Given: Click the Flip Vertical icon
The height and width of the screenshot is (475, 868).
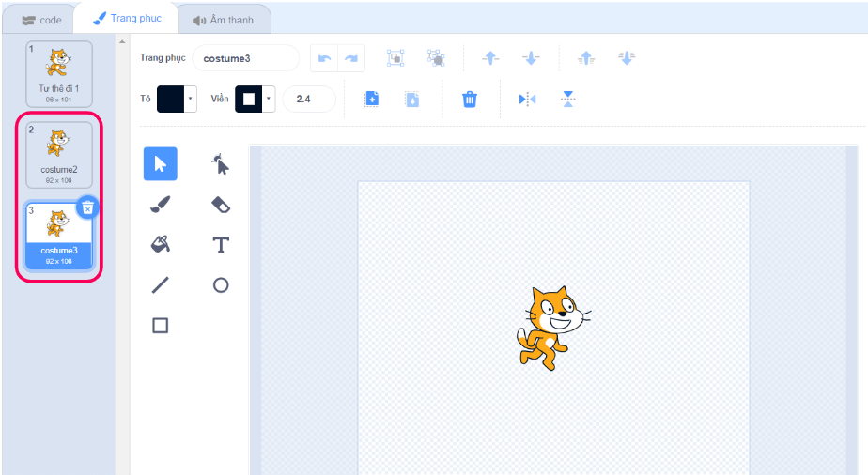Looking at the screenshot, I should click(x=568, y=100).
